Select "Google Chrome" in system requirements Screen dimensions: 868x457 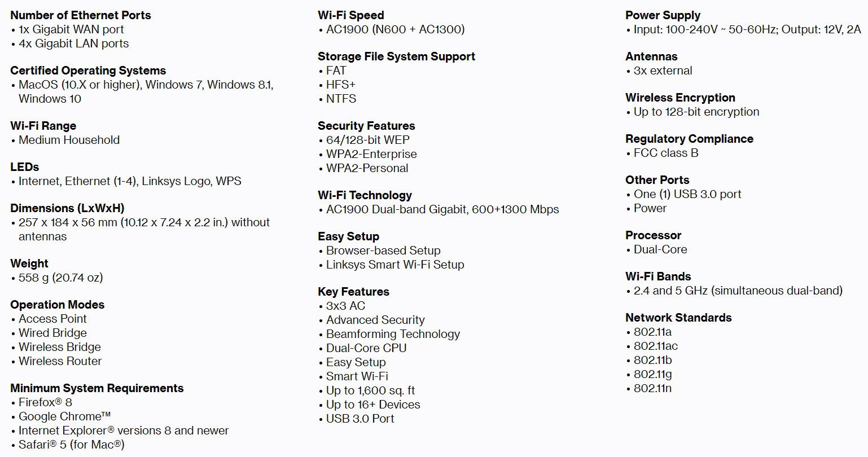click(x=64, y=416)
